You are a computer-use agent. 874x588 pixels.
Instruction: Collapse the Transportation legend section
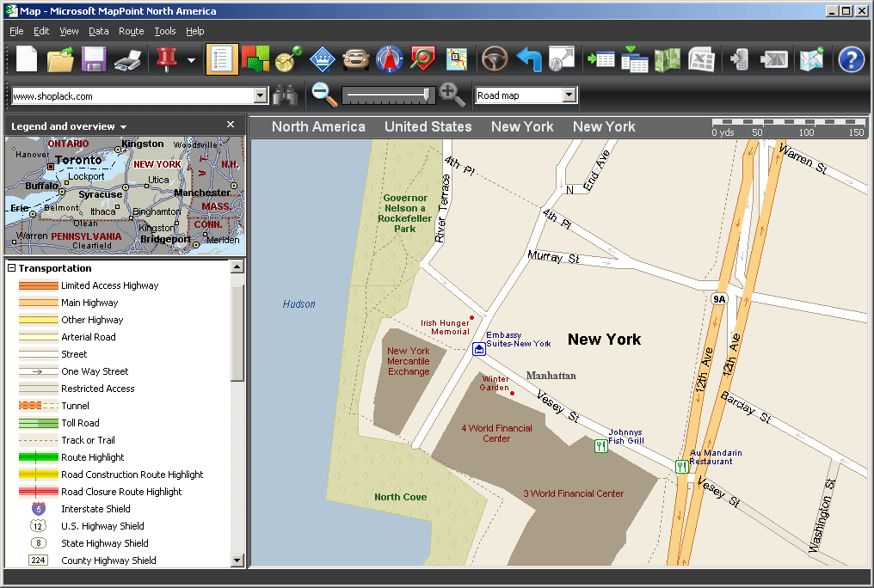tap(11, 268)
